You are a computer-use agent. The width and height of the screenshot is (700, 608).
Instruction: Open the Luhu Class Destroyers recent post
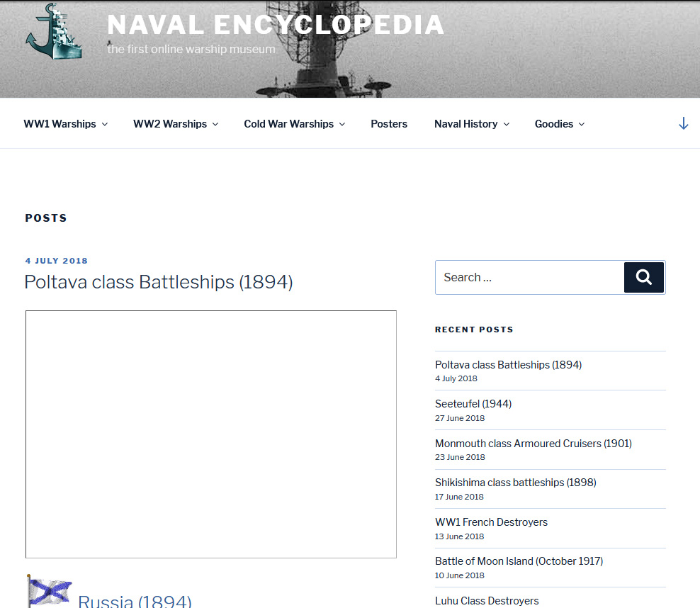pos(487,601)
